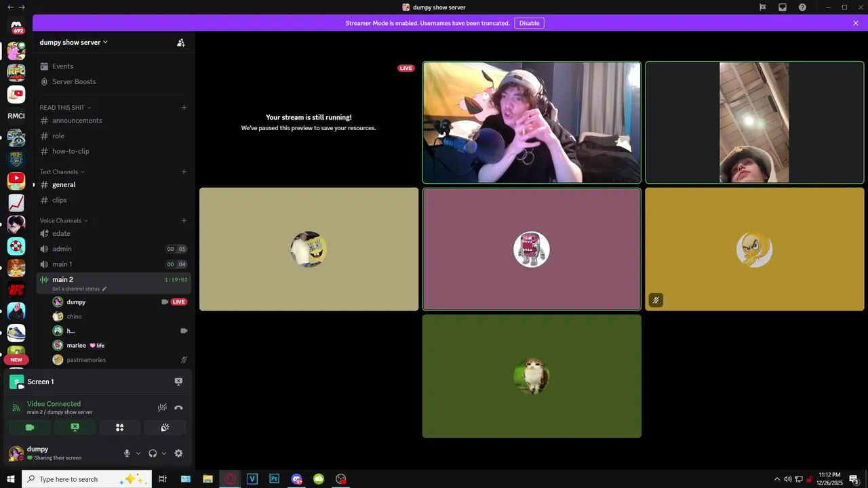Image resolution: width=868 pixels, height=488 pixels.
Task: Open Photoshop from the taskbar
Action: 274,479
